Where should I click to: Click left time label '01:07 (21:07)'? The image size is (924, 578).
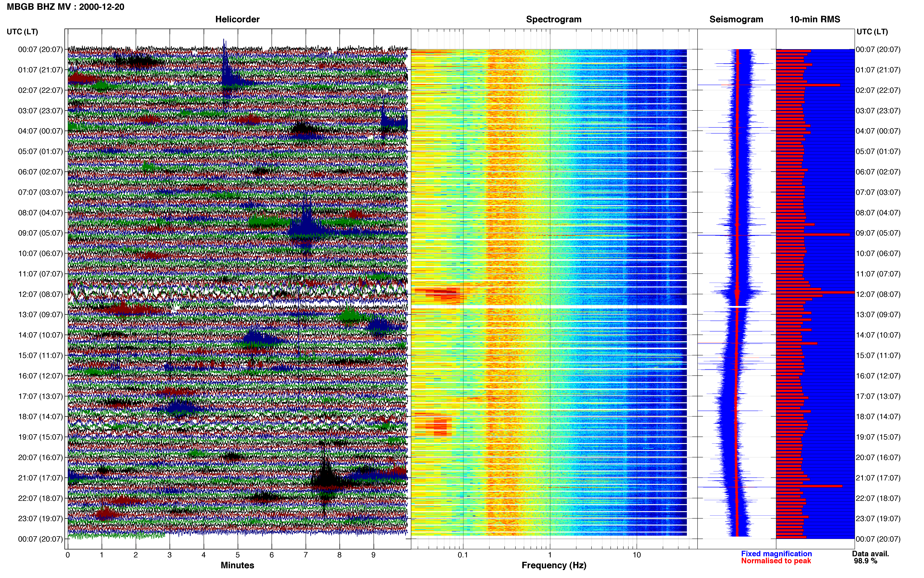(x=41, y=70)
